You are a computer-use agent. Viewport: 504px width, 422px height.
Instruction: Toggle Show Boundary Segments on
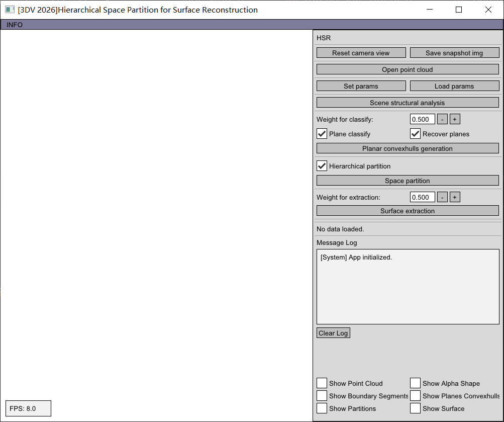point(322,395)
